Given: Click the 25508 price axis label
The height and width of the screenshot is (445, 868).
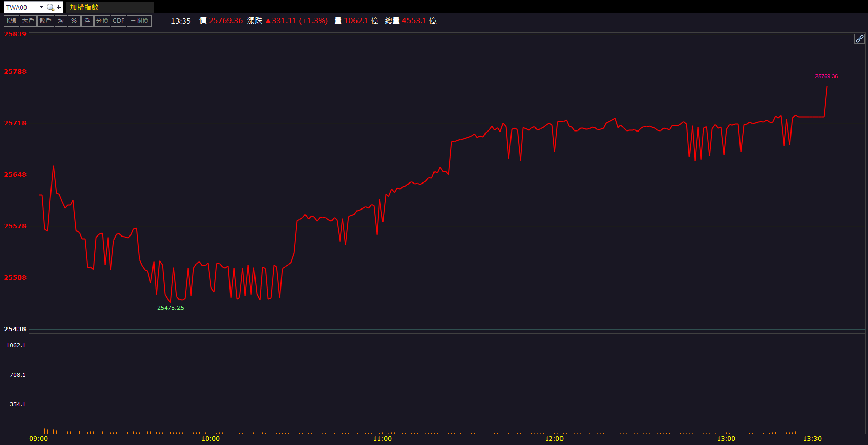Looking at the screenshot, I should point(15,278).
